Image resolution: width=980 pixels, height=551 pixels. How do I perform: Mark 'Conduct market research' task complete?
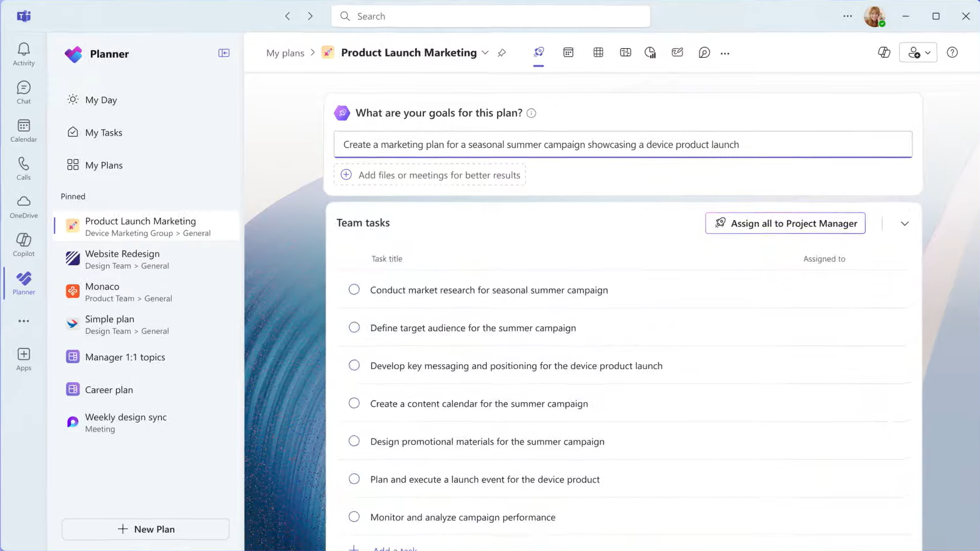coord(354,290)
